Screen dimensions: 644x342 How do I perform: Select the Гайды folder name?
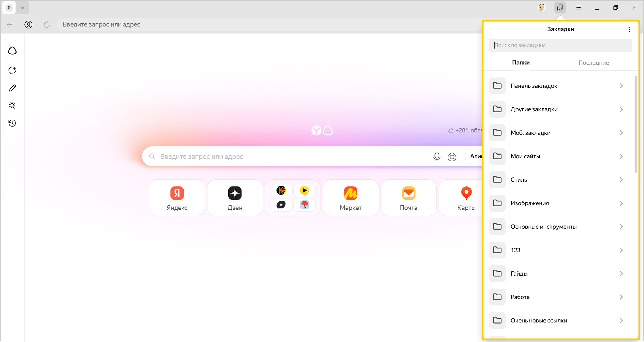519,274
